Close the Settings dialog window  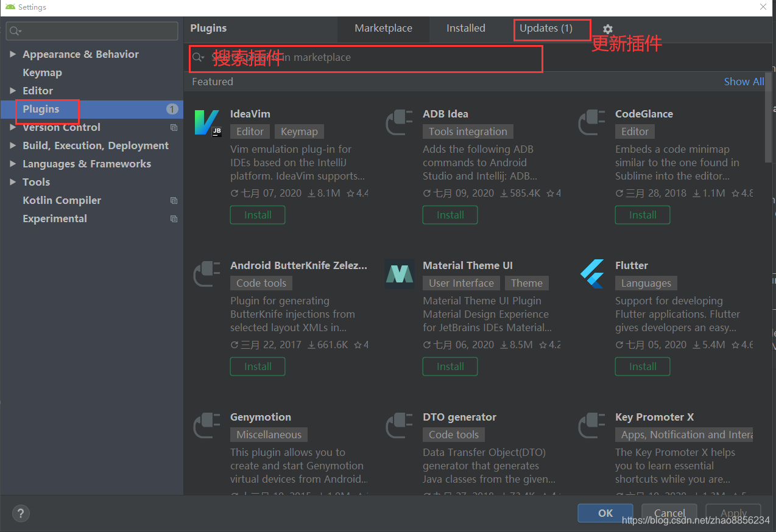tap(763, 7)
